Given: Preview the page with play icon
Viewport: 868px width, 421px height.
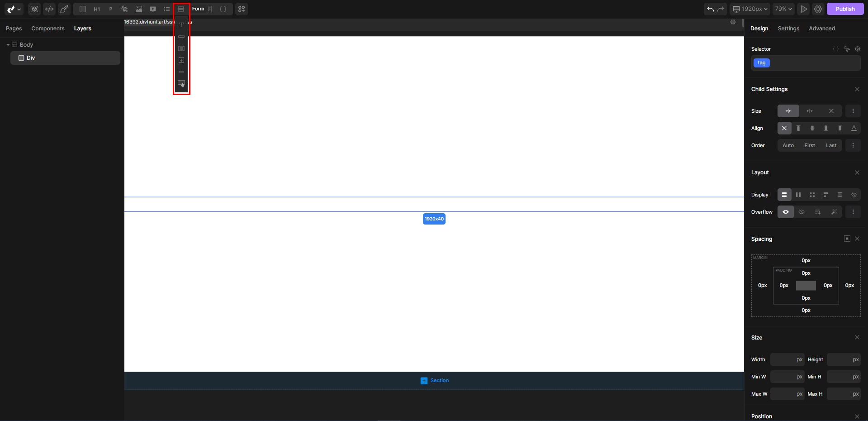Looking at the screenshot, I should 804,9.
